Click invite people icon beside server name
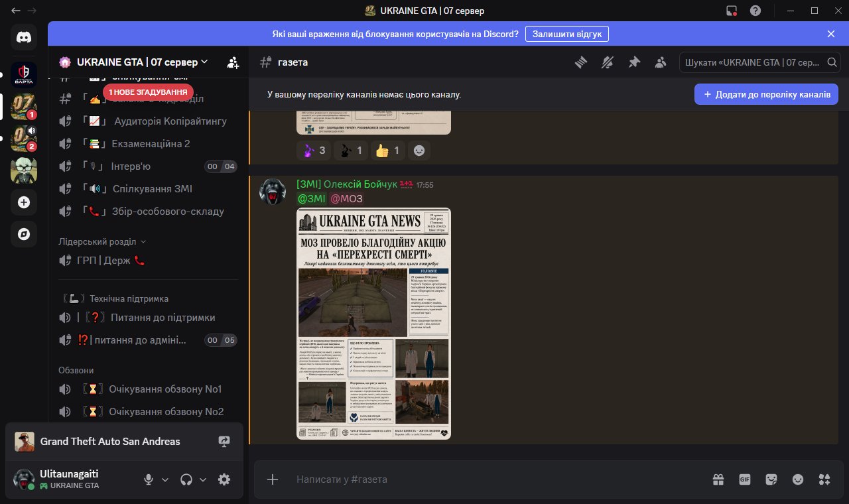Image resolution: width=849 pixels, height=504 pixels. click(x=233, y=62)
